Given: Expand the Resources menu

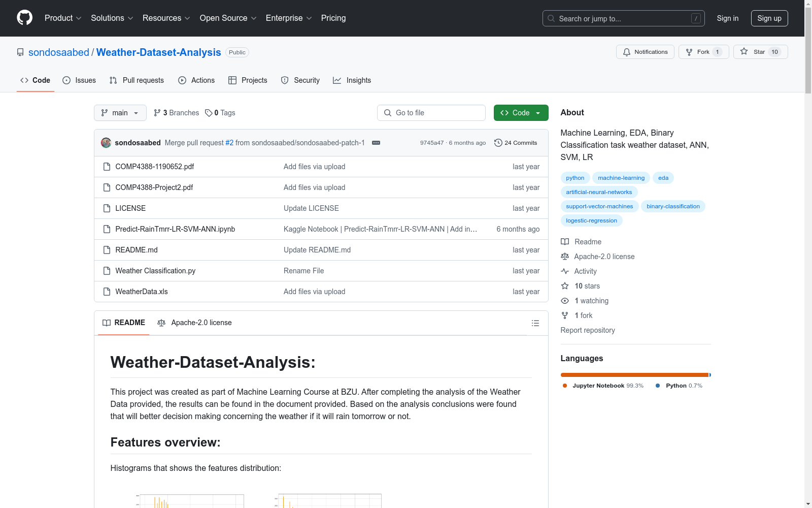Looking at the screenshot, I should pyautogui.click(x=166, y=18).
